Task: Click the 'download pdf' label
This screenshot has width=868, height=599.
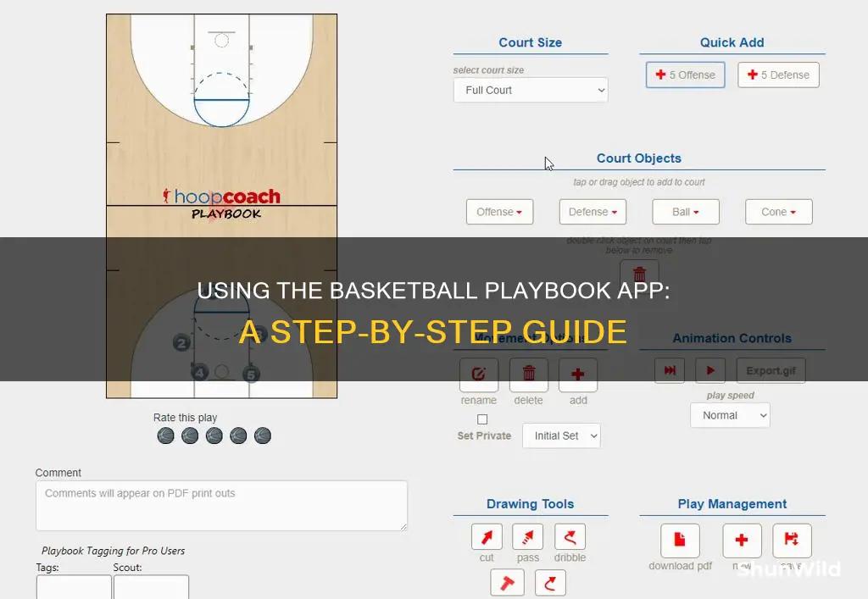Action: (x=681, y=566)
